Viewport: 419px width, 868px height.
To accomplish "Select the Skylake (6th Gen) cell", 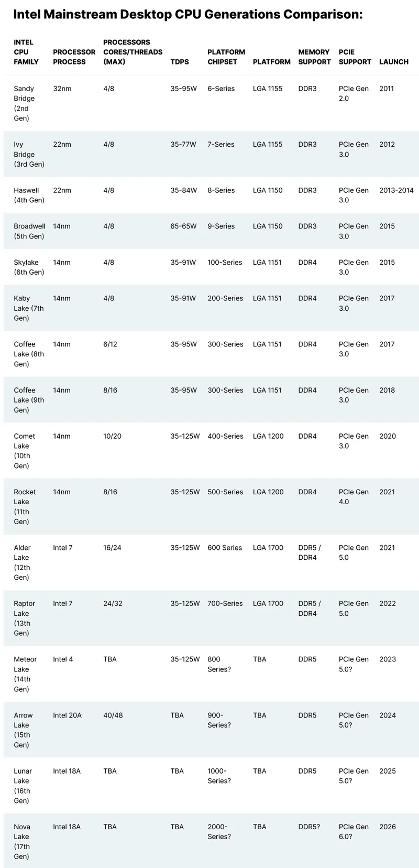I will 29,267.
